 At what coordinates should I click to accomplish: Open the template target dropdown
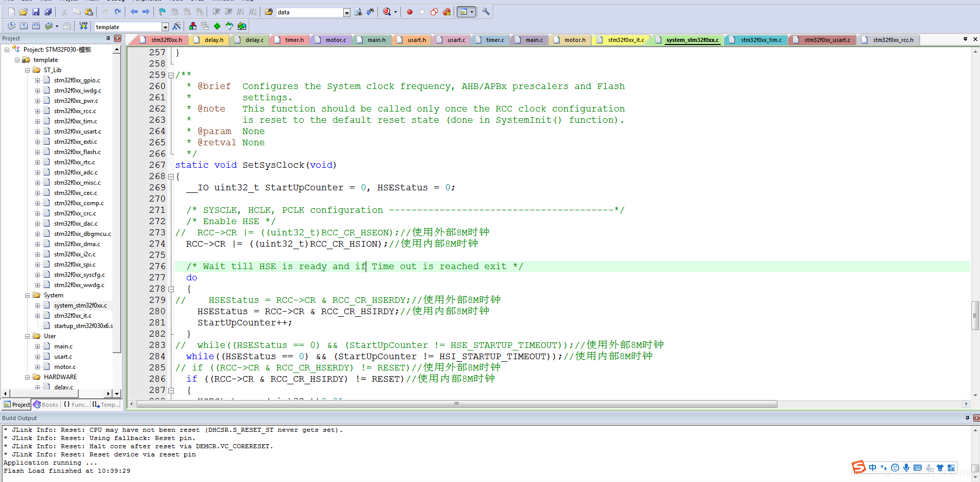click(165, 27)
